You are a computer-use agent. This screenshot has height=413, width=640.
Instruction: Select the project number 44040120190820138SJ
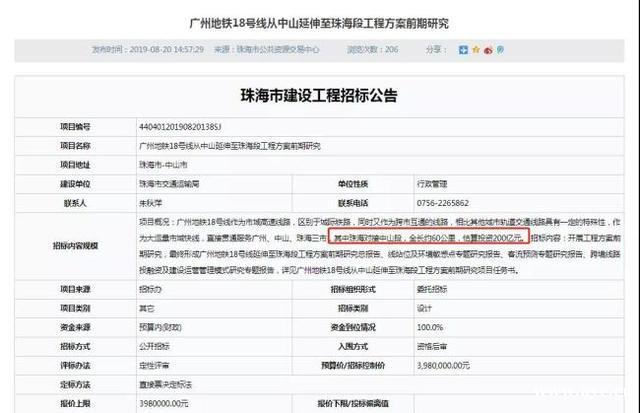[180, 127]
